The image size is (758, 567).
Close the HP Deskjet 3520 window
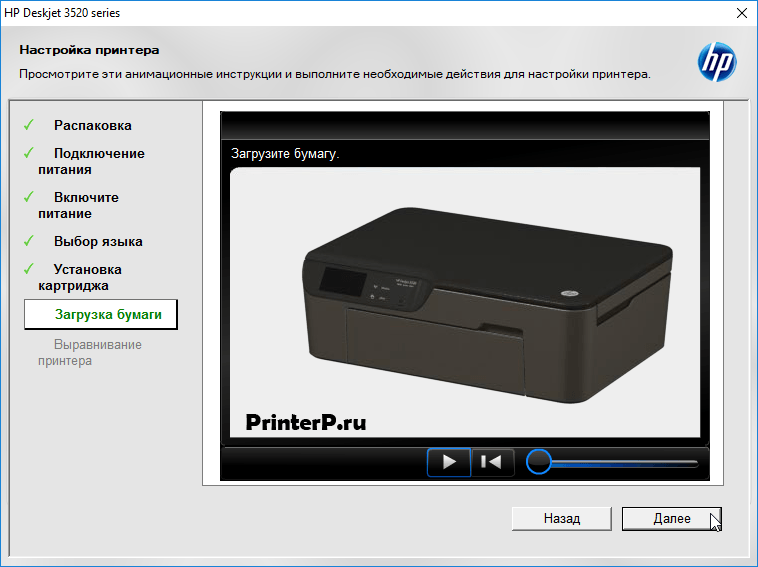pyautogui.click(x=742, y=13)
